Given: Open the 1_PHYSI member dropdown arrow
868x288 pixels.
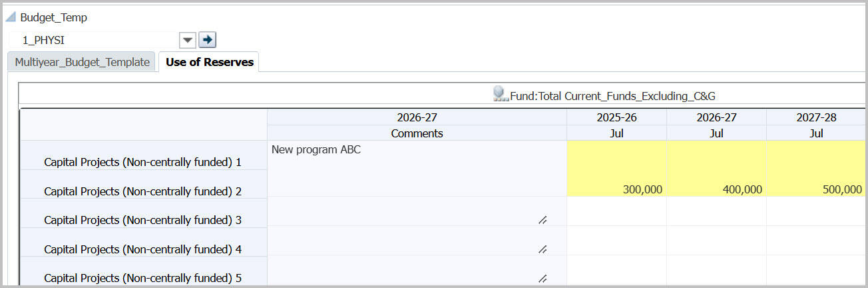Looking at the screenshot, I should [188, 40].
